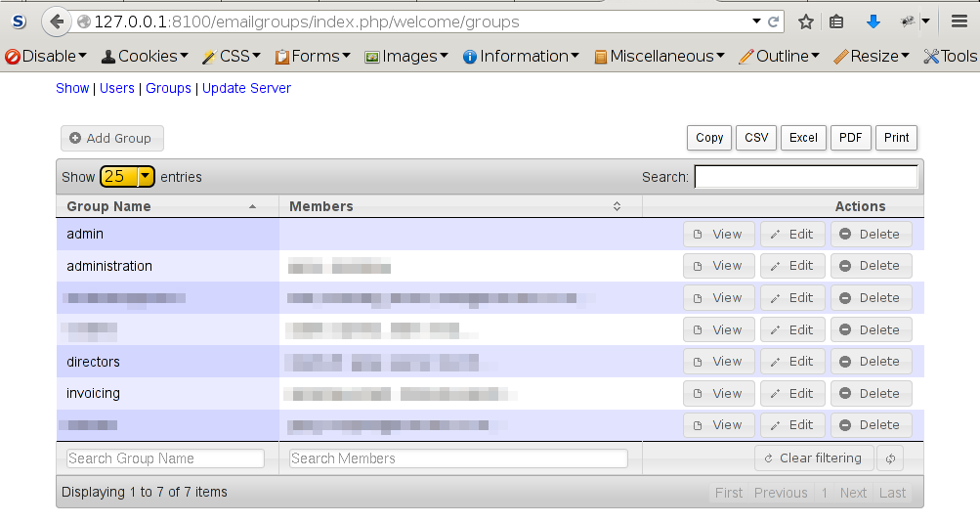Click refresh icon beside Clear filtering
Screen dimensions: 980x523
[x=891, y=458]
